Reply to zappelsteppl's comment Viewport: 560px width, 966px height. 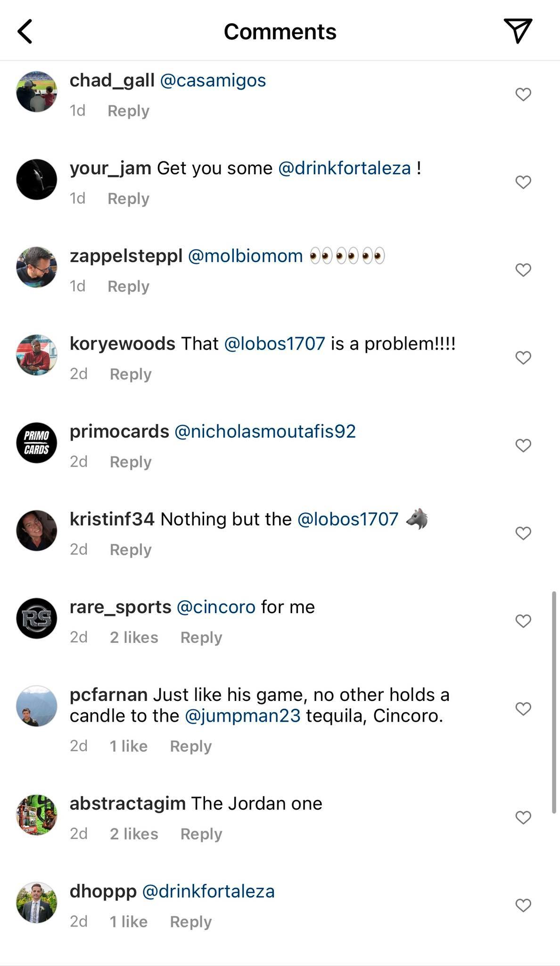tap(128, 286)
